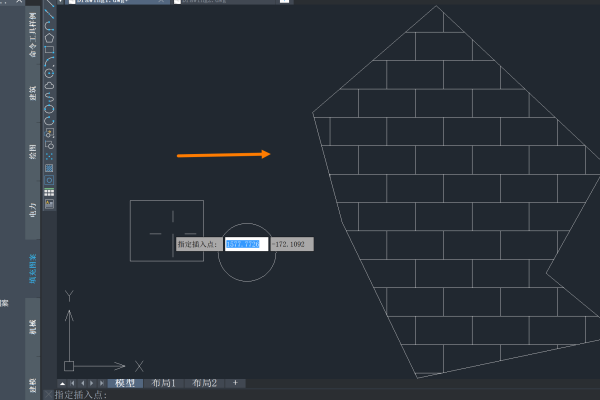The height and width of the screenshot is (400, 600).
Task: Close the command line with X icon
Action: pos(47,395)
